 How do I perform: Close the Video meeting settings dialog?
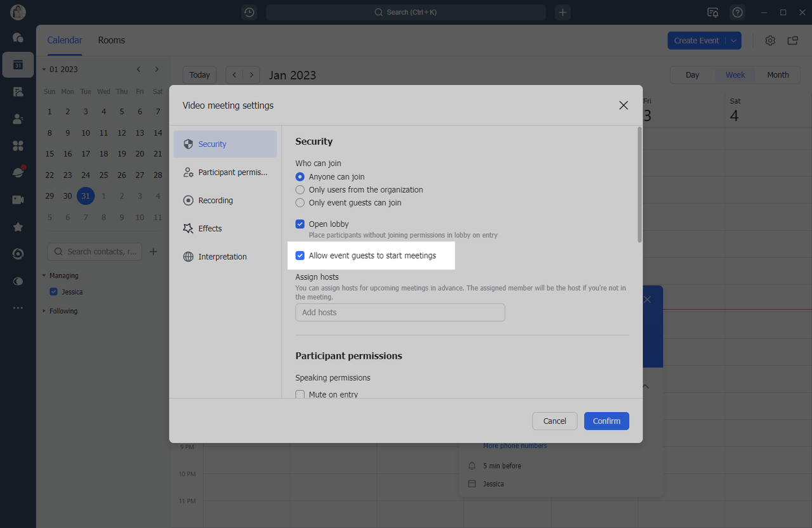coord(623,105)
